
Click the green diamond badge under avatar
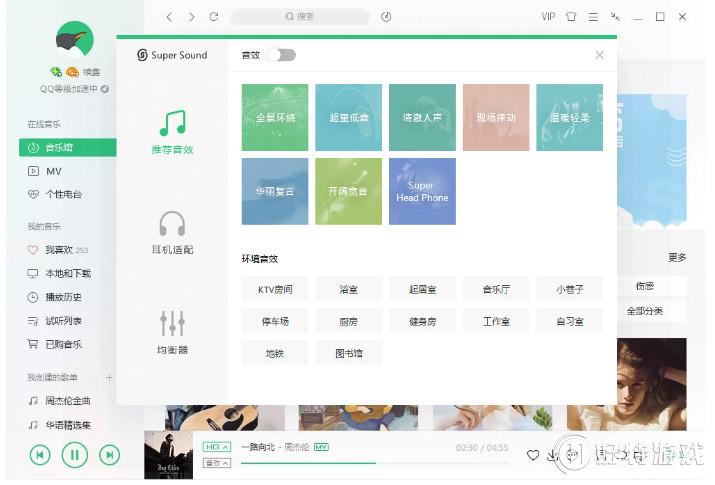coord(56,72)
